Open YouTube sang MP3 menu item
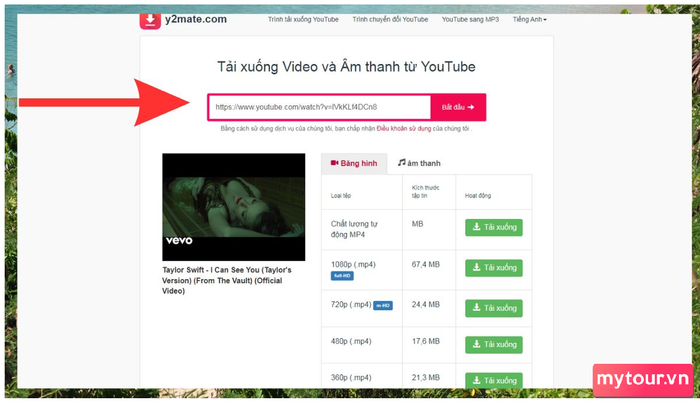The image size is (700, 405). (470, 20)
